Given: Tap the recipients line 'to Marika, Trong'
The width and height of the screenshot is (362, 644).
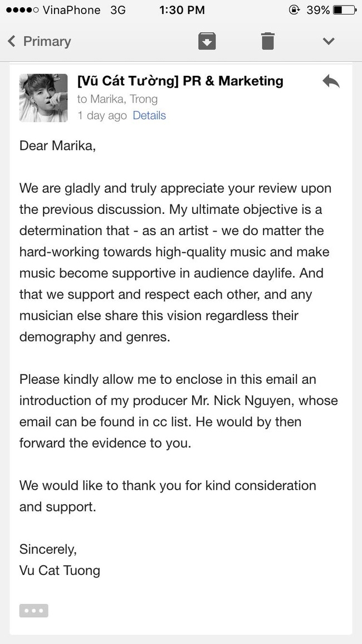Looking at the screenshot, I should pos(118,99).
